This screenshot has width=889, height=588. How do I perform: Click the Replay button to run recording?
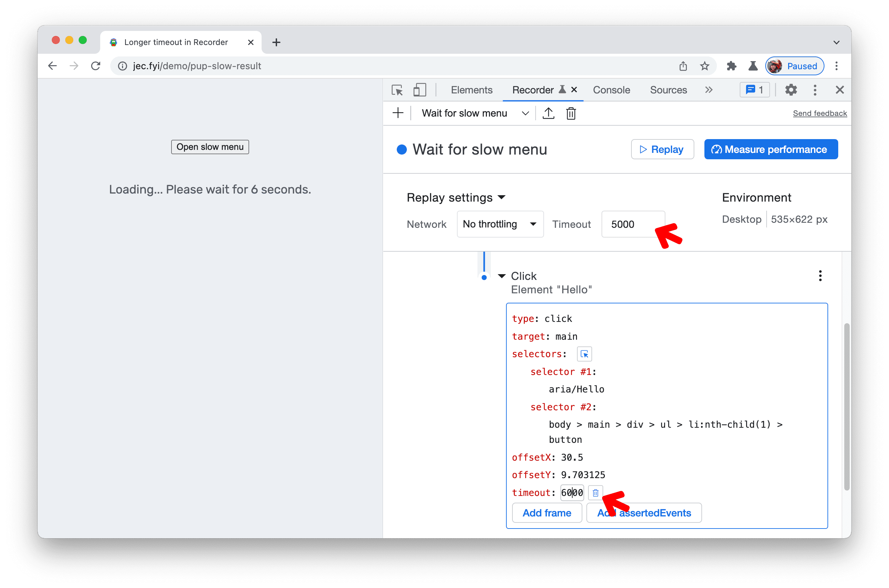662,150
